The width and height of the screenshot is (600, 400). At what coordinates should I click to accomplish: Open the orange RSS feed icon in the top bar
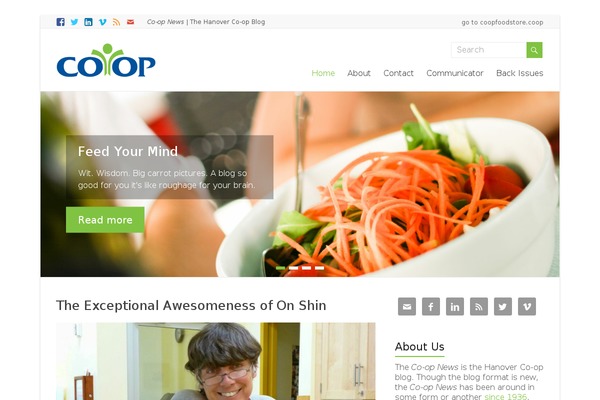(x=117, y=22)
